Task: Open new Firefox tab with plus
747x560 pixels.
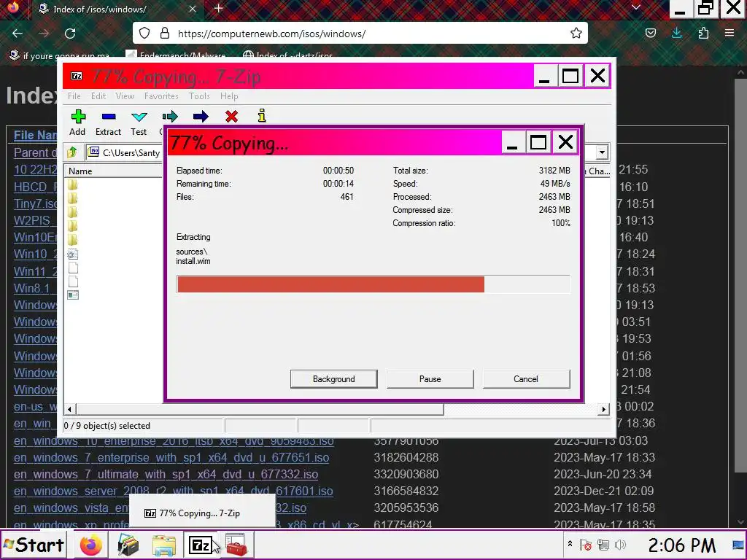Action: (x=219, y=8)
